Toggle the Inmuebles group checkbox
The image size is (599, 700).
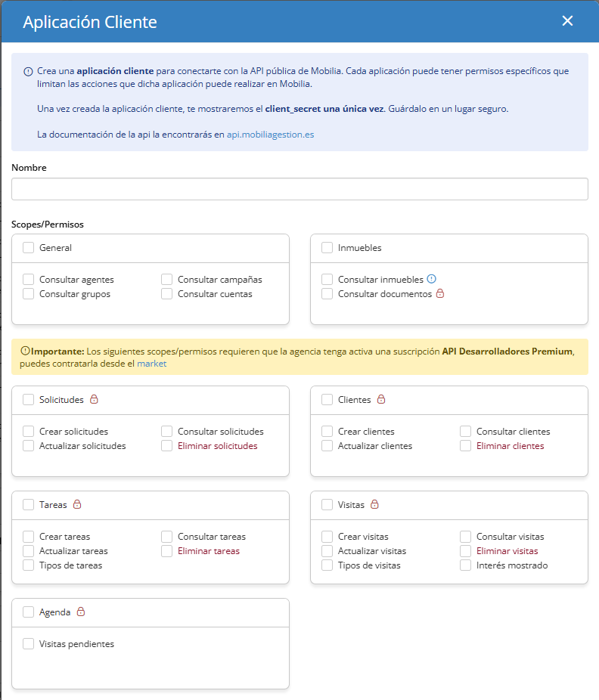(x=327, y=247)
